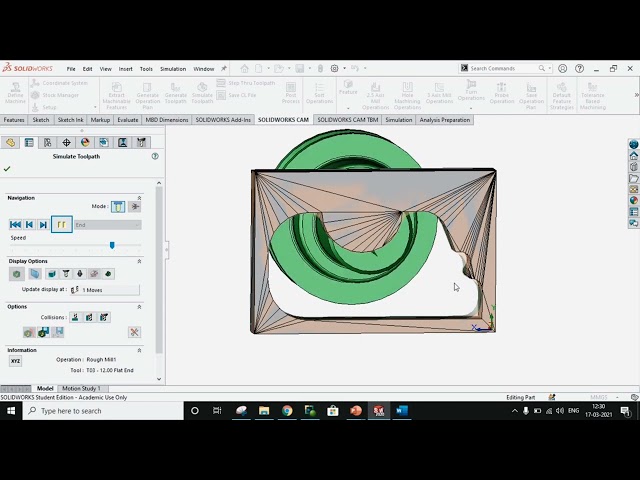The image size is (640, 480).
Task: Open the Window menu
Action: coord(204,69)
